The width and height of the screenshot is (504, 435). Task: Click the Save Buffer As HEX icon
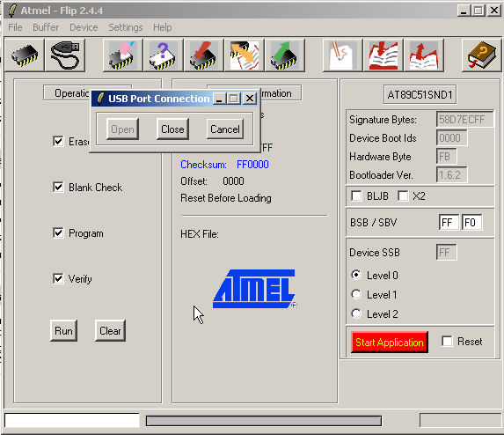click(x=424, y=55)
